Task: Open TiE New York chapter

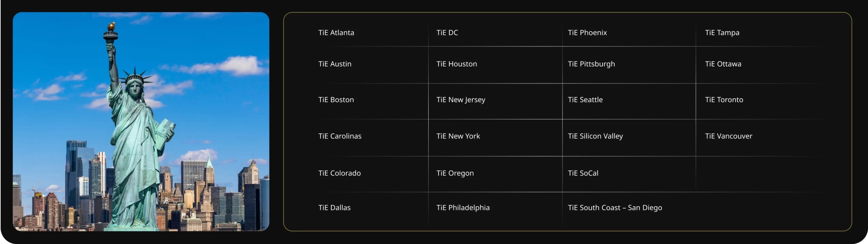Action: 458,136
